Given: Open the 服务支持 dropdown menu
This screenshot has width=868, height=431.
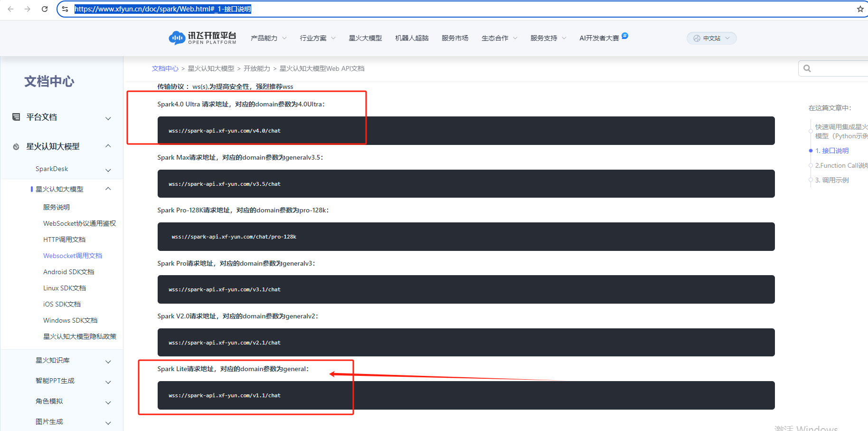Looking at the screenshot, I should [548, 38].
